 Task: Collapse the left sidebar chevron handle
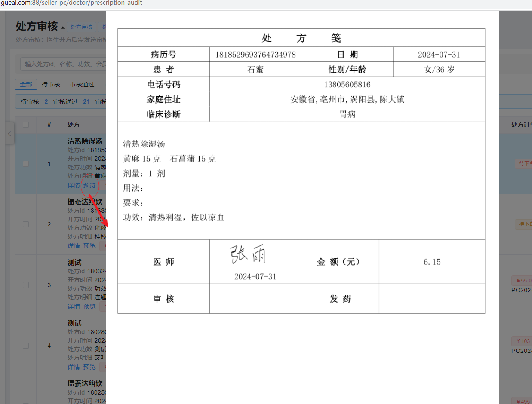[9, 134]
